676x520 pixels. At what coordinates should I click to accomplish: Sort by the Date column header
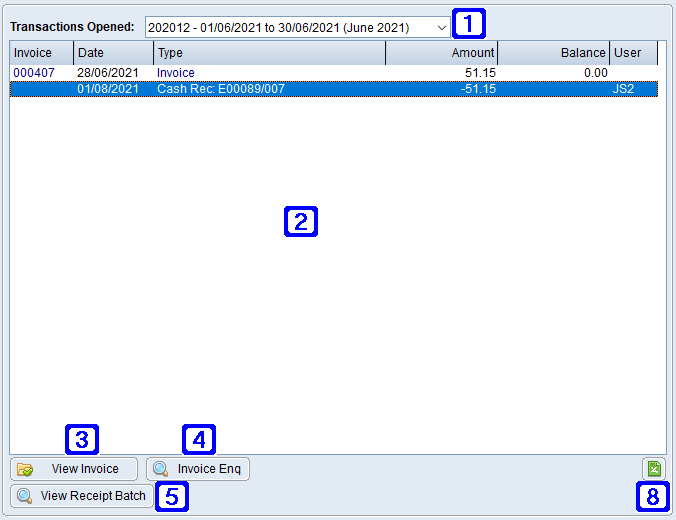click(113, 53)
